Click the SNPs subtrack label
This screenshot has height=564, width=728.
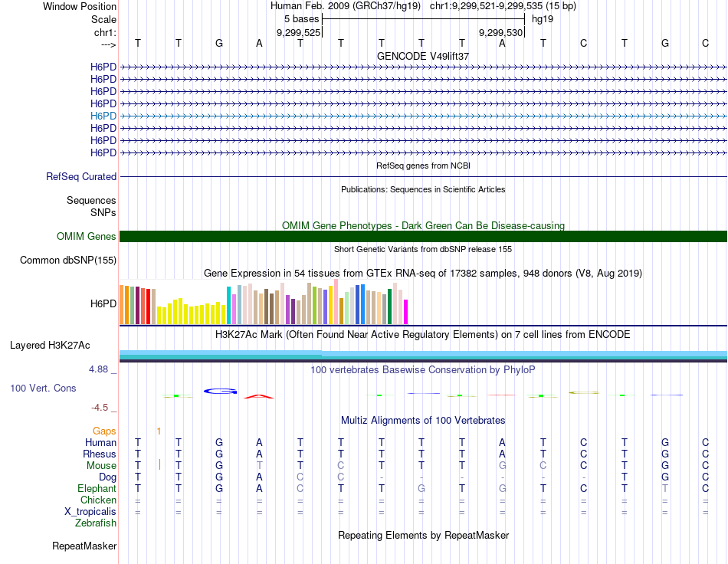[103, 212]
